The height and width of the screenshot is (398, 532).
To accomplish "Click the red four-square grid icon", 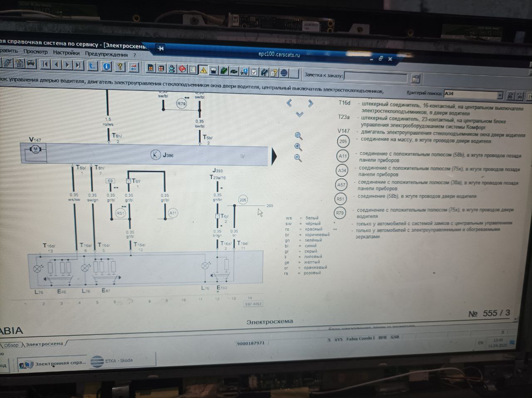I will (161, 68).
